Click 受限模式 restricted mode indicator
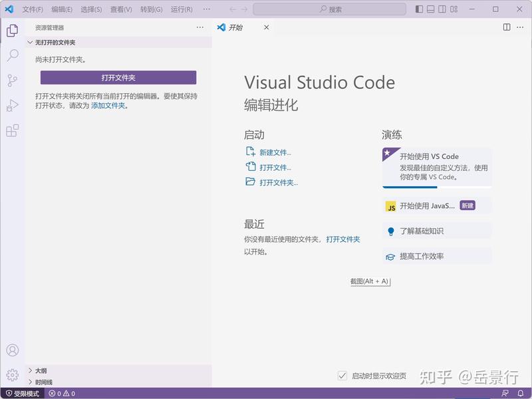 [x=23, y=394]
